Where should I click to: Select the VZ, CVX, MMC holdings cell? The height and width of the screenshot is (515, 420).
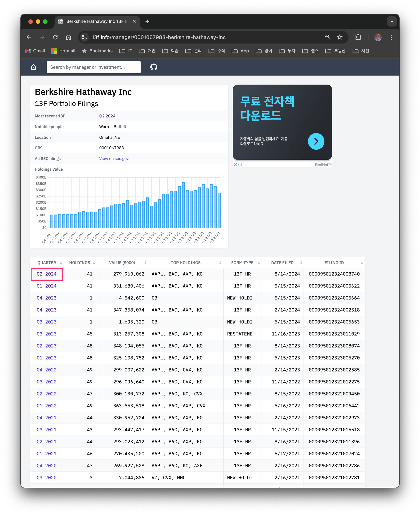tap(186, 477)
